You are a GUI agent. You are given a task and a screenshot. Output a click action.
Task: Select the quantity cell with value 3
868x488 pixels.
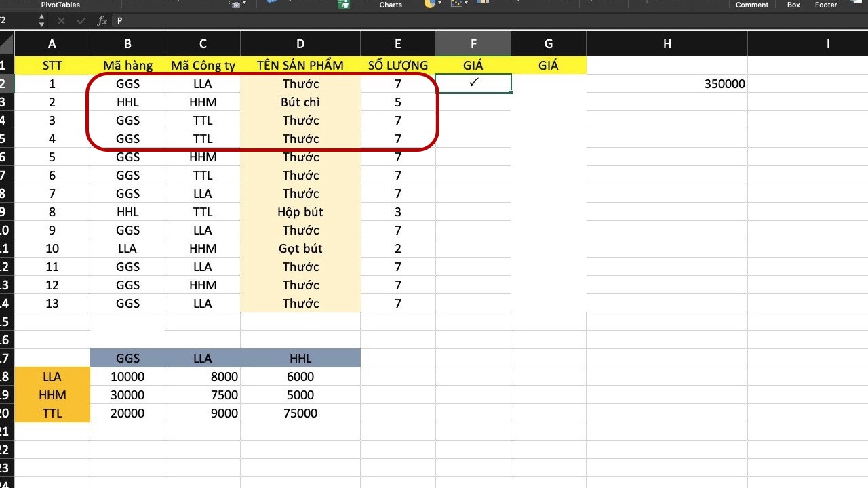click(x=398, y=212)
